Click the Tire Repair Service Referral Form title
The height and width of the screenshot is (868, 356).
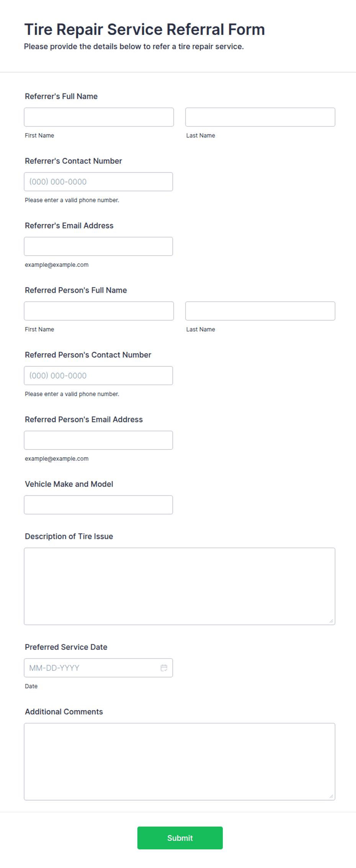[145, 30]
